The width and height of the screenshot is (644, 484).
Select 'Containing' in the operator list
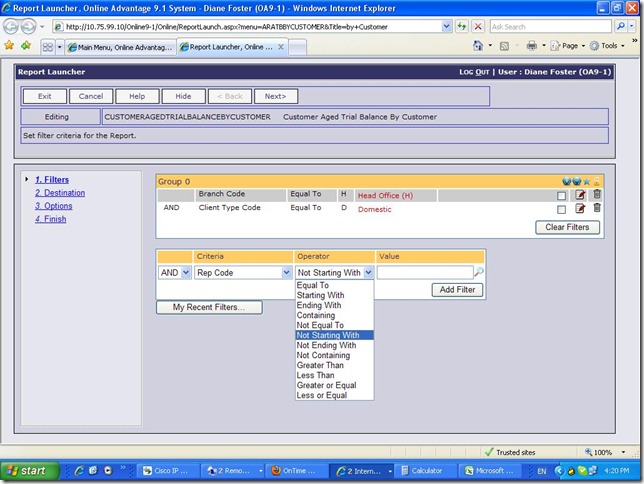tap(317, 315)
